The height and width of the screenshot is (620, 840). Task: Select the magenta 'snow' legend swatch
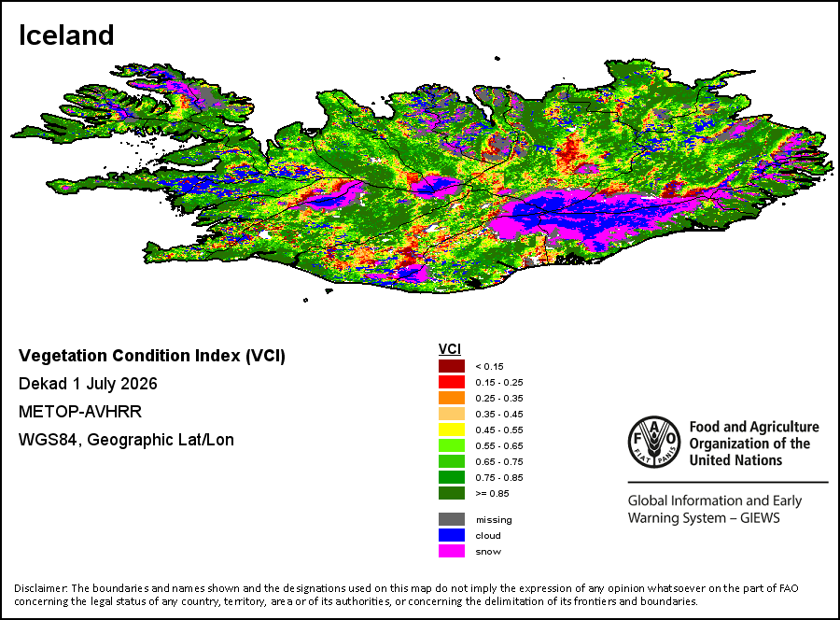(x=452, y=551)
